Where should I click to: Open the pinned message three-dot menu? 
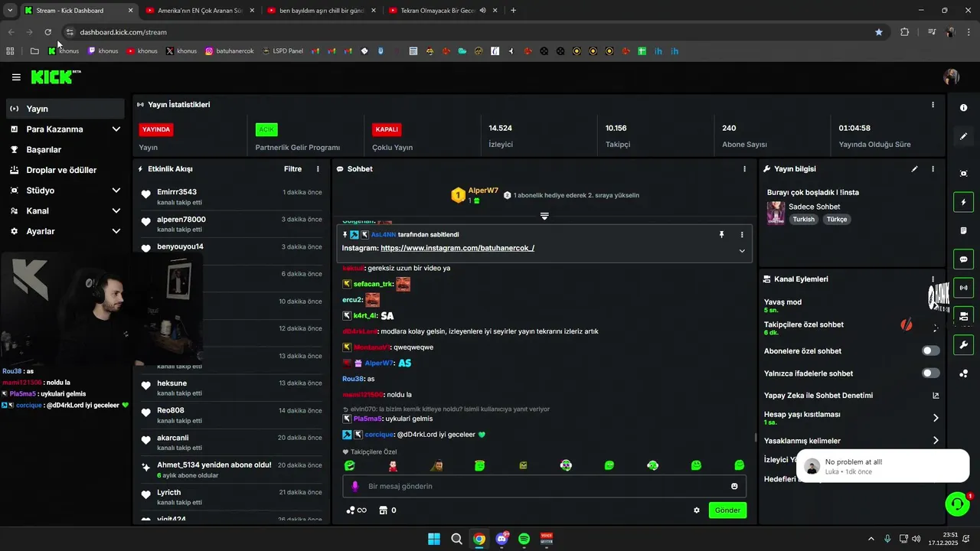741,235
